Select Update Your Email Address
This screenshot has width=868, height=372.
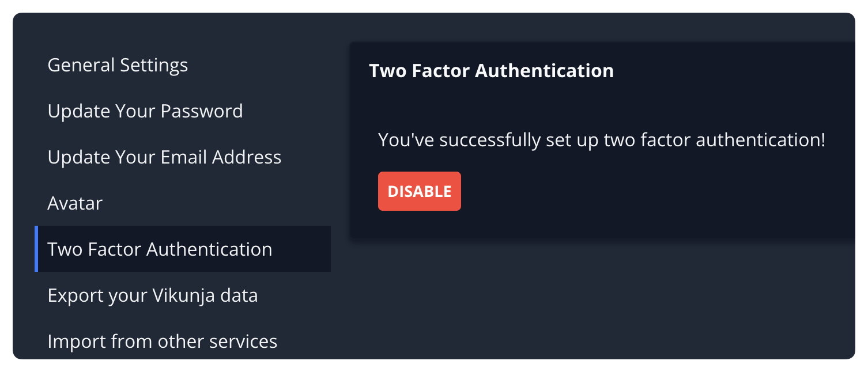click(x=164, y=157)
